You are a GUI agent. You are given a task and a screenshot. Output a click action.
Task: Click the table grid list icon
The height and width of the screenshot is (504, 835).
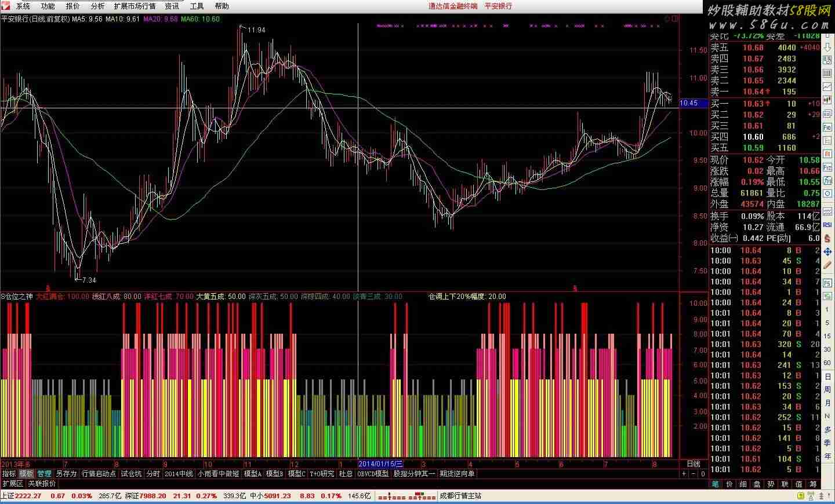click(x=827, y=74)
